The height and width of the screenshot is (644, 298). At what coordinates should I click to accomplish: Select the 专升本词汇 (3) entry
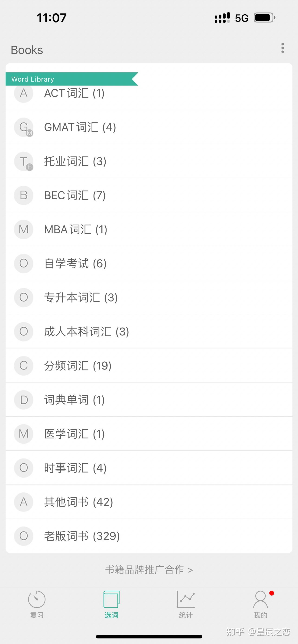click(x=149, y=297)
